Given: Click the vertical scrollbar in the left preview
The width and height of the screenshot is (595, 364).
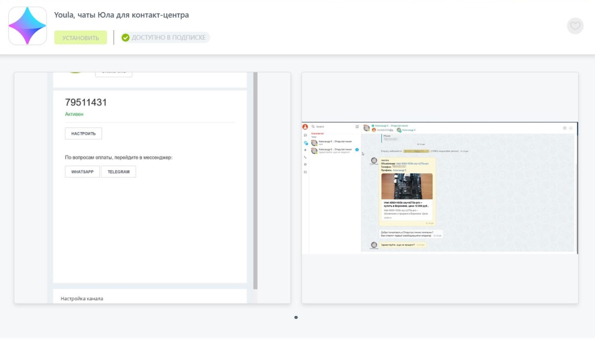Looking at the screenshot, I should click(255, 181).
